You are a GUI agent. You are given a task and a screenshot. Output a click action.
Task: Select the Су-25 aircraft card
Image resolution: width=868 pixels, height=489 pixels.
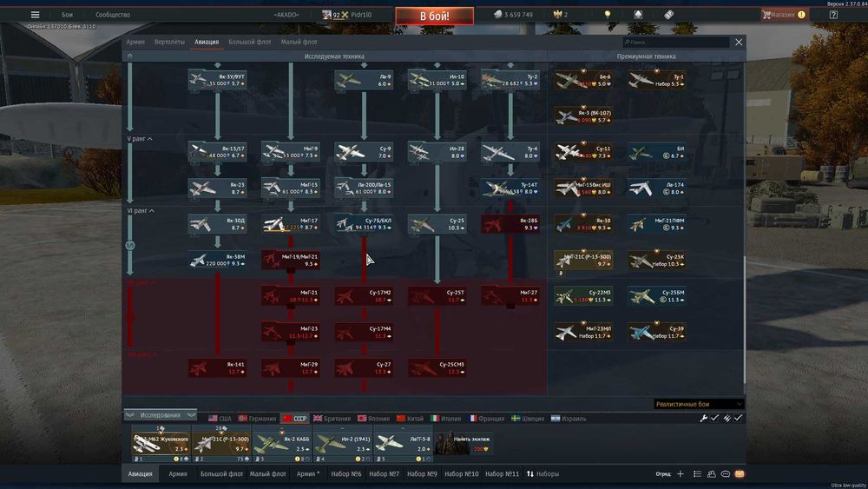[437, 224]
